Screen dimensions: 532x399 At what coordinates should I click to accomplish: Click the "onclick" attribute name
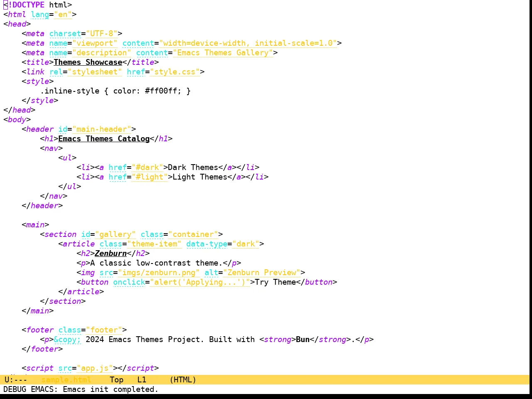tap(129, 282)
